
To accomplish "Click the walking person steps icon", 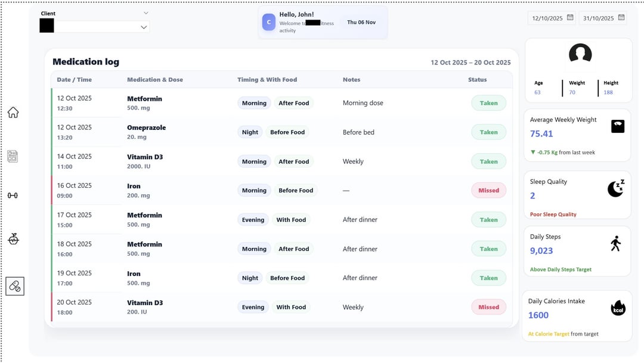I will (616, 243).
